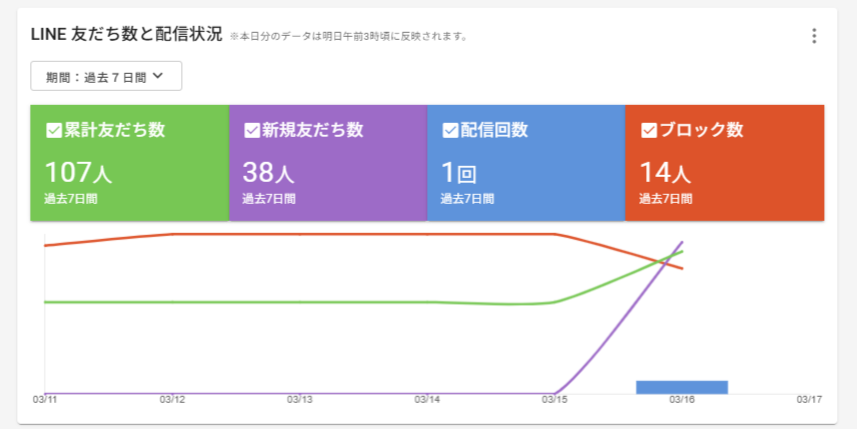The image size is (857, 429).
Task: Click the 1回 value in the blue card
Action: click(x=459, y=172)
